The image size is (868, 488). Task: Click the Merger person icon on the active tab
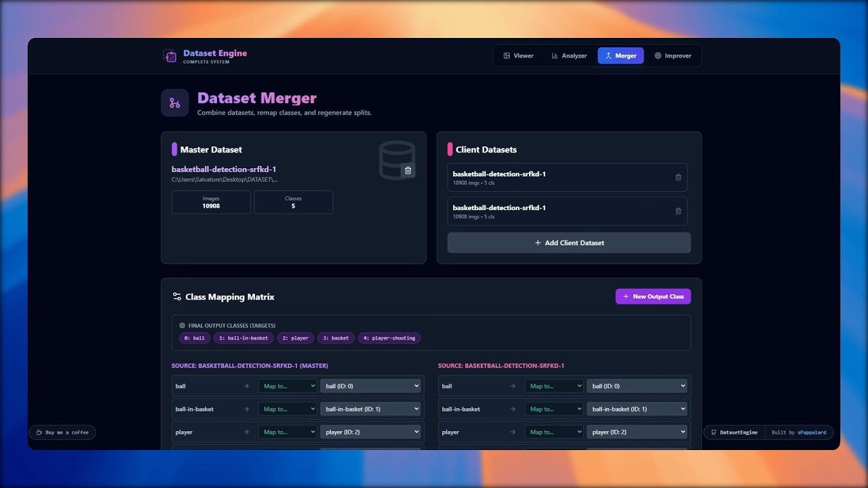(x=608, y=56)
